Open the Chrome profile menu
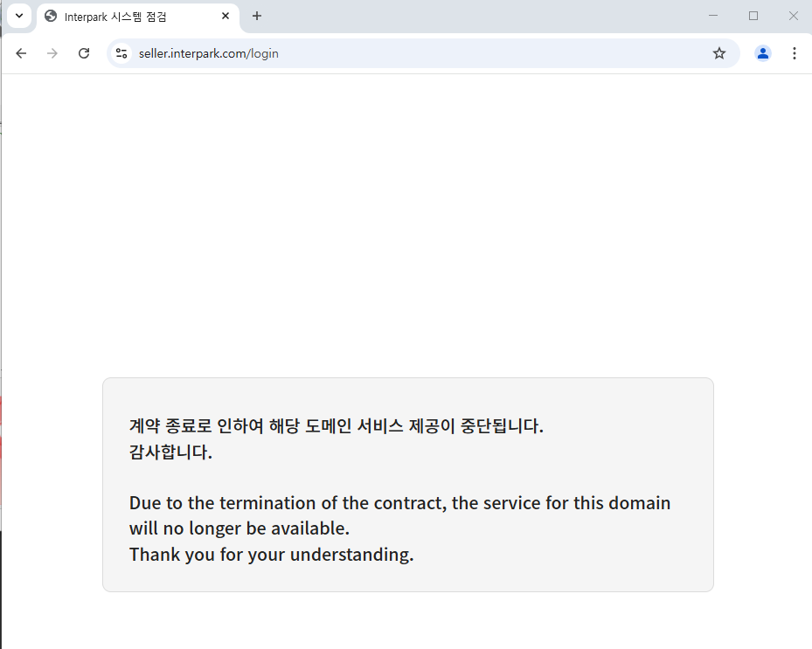 (763, 53)
